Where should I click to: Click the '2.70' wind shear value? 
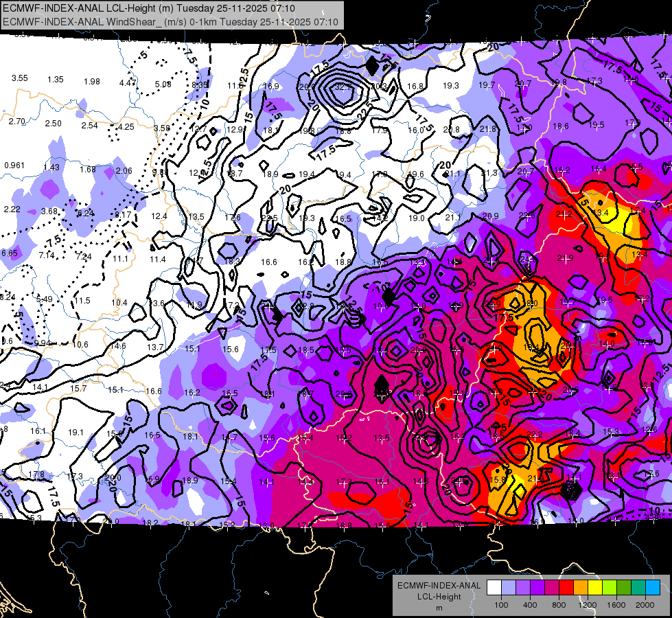click(x=17, y=122)
